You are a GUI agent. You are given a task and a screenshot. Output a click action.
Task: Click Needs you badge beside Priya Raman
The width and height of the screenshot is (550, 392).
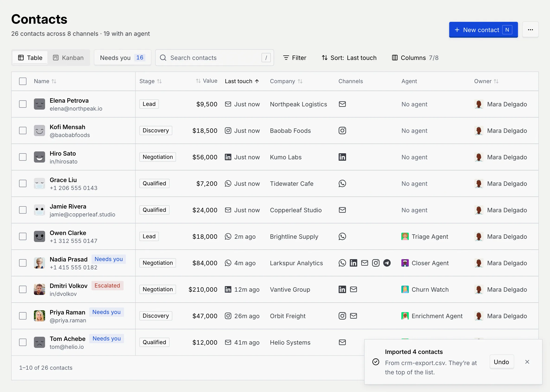(106, 312)
